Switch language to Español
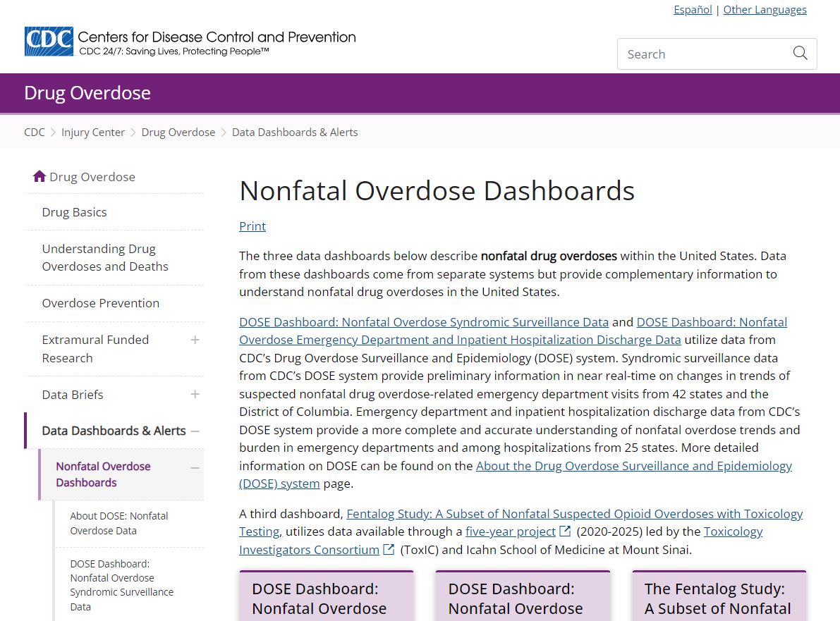 [x=693, y=10]
